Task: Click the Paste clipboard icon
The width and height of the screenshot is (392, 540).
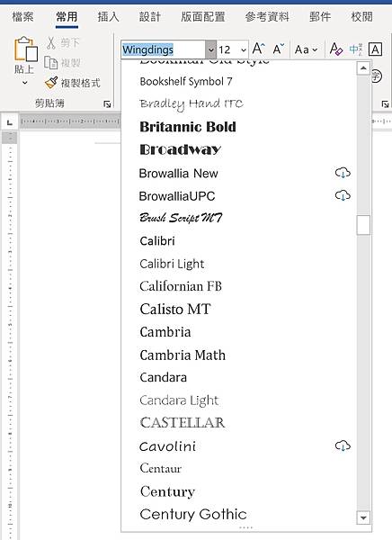Action: [x=25, y=49]
